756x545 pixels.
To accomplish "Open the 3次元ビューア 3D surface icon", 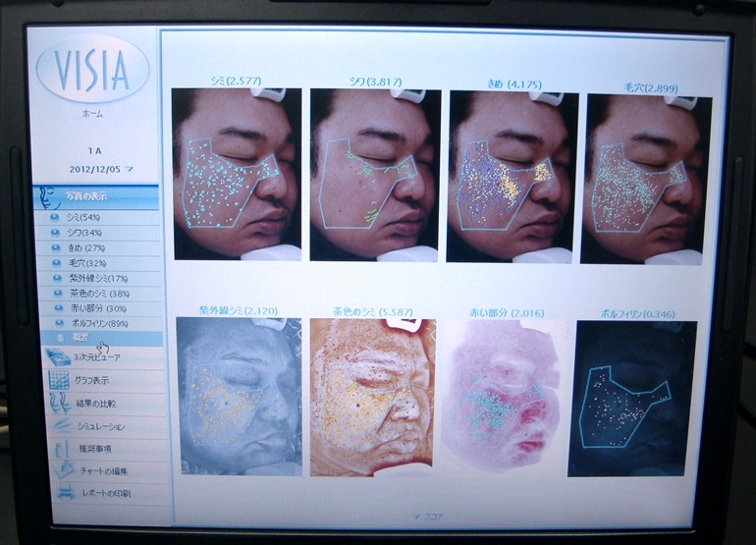I will pyautogui.click(x=58, y=357).
